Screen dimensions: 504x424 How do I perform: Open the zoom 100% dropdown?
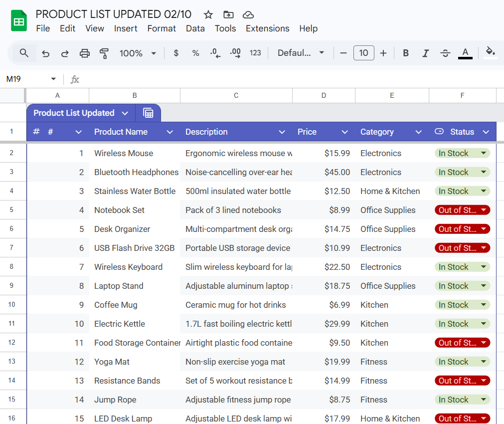click(138, 53)
